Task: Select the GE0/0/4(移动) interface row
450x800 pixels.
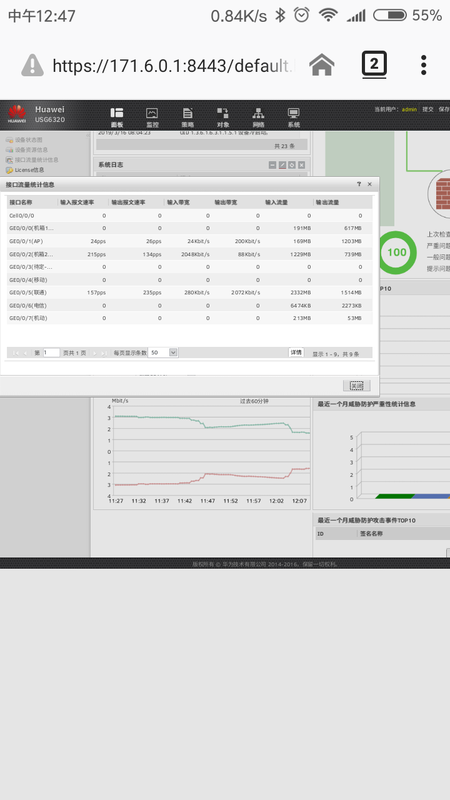Action: (x=189, y=280)
